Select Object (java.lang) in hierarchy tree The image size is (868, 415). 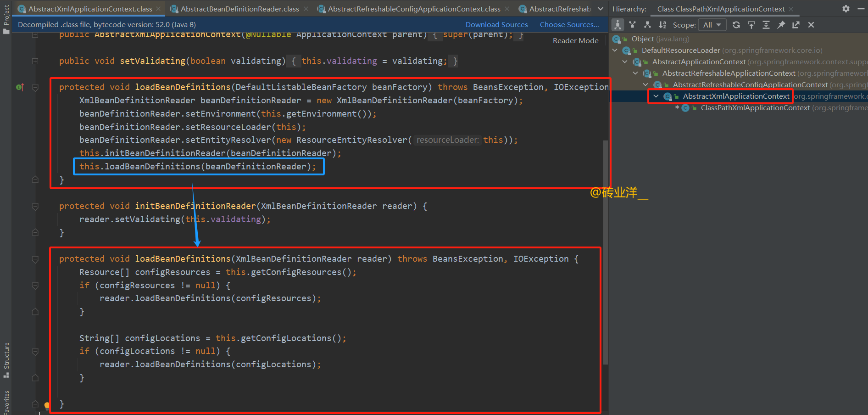click(660, 39)
